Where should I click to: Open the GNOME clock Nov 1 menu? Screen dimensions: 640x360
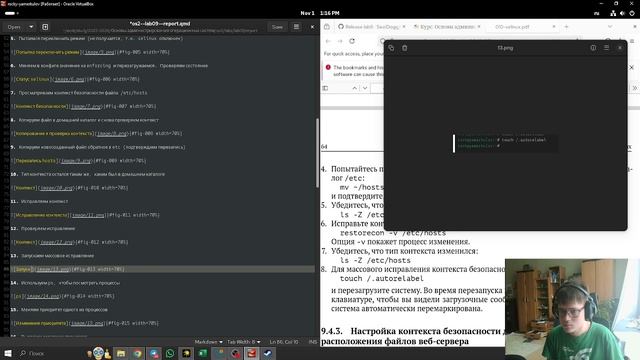(320, 13)
